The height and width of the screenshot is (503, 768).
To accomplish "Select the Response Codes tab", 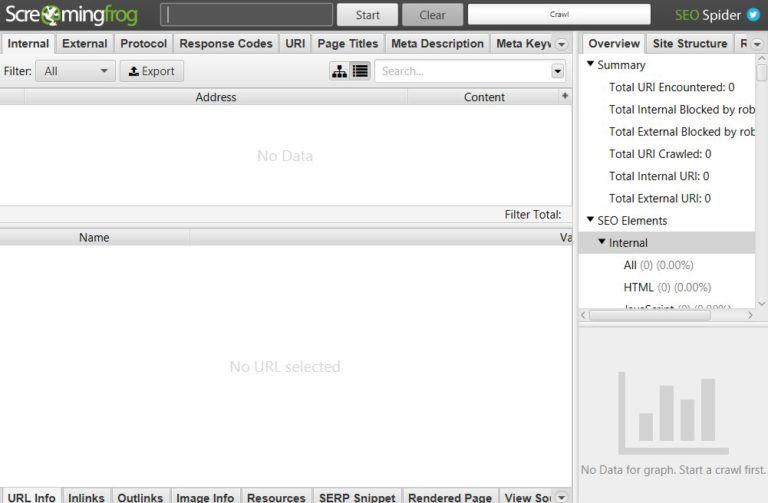I will (x=226, y=44).
